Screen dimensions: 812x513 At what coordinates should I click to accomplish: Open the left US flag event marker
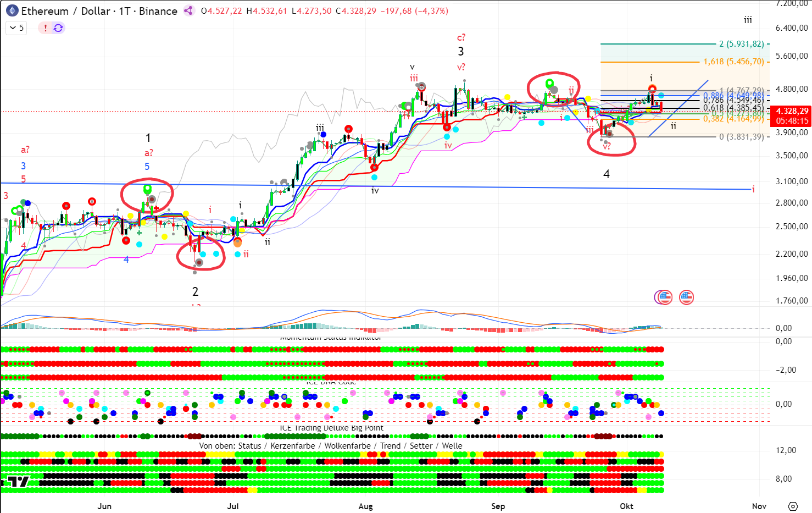(664, 297)
